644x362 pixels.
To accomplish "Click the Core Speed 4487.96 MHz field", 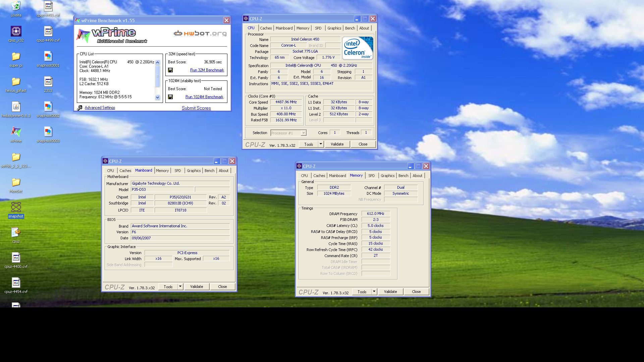I will click(286, 102).
